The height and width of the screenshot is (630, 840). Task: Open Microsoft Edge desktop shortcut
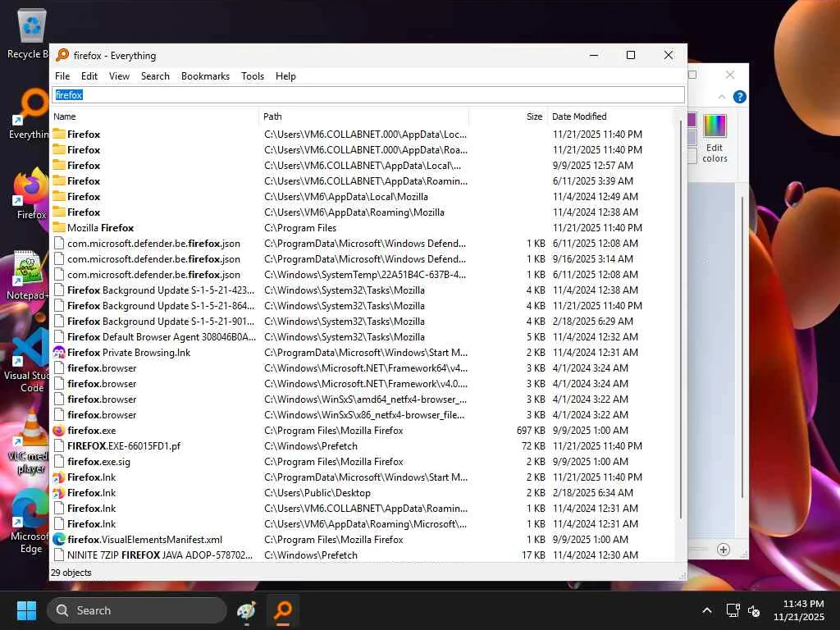click(30, 522)
